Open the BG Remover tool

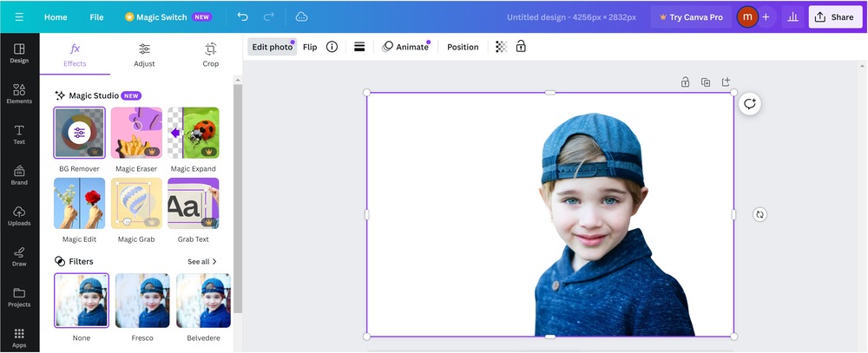point(79,133)
